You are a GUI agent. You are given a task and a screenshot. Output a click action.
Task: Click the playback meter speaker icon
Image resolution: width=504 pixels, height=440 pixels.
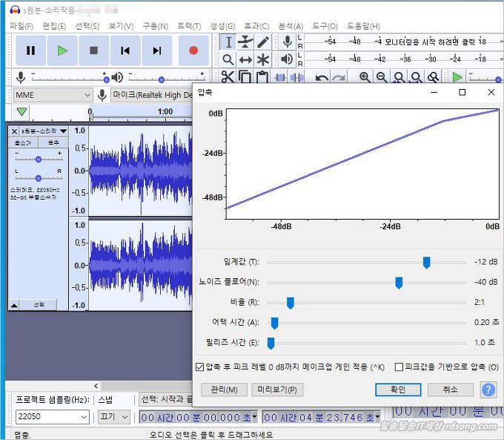(287, 59)
